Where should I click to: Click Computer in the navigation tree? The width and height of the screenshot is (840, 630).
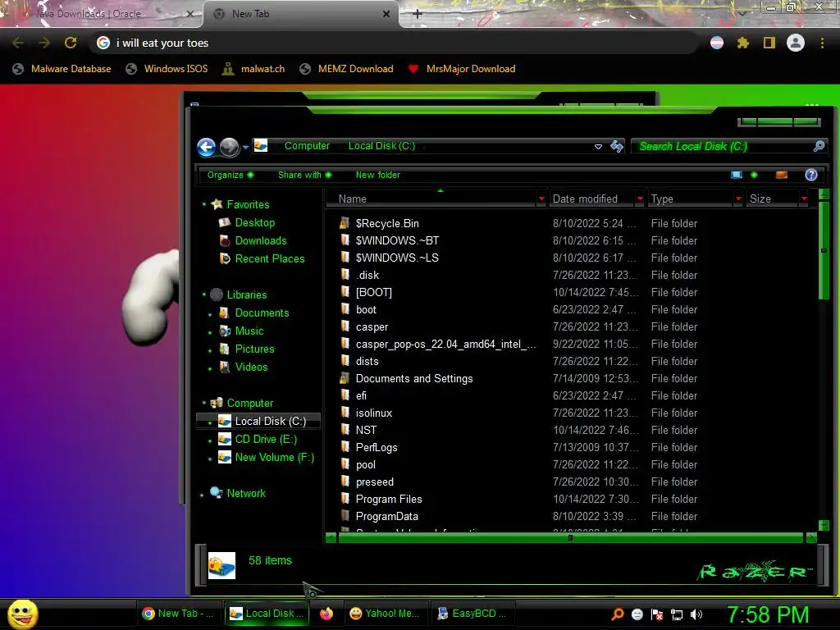coord(249,403)
